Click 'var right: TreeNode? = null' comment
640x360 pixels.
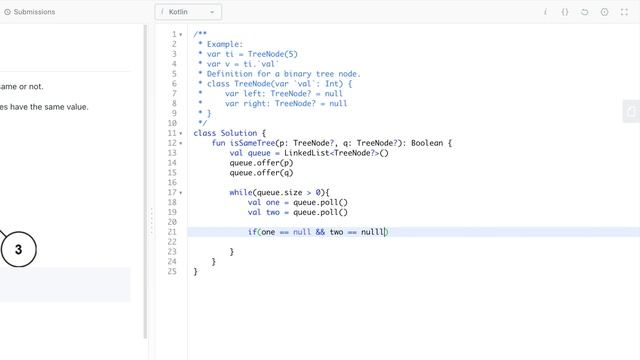coord(286,103)
